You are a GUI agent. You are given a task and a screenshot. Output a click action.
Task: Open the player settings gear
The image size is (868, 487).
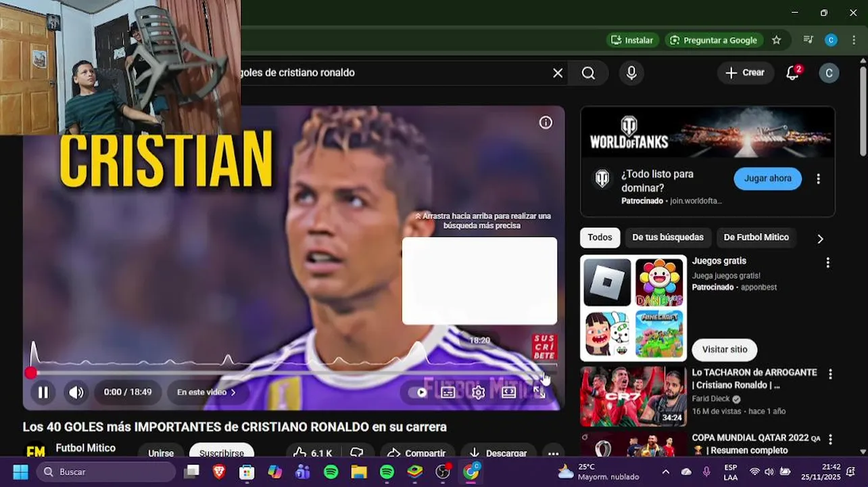tap(478, 392)
